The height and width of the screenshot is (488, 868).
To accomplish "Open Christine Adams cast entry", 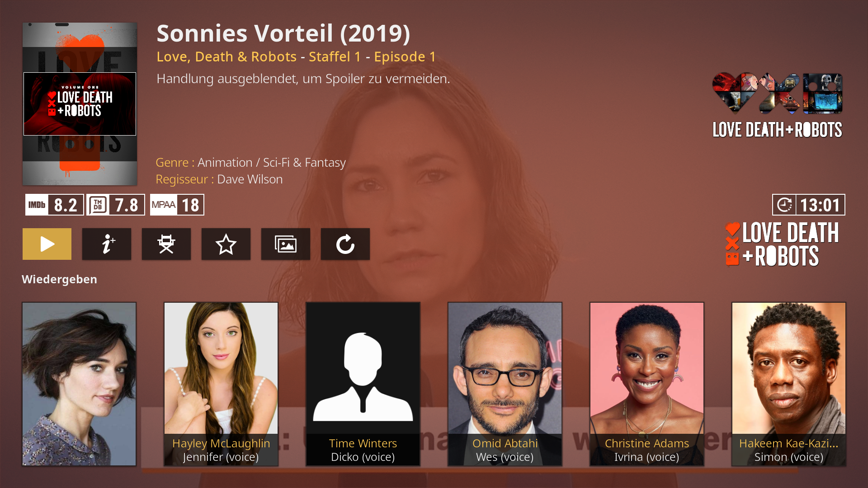I will (647, 384).
